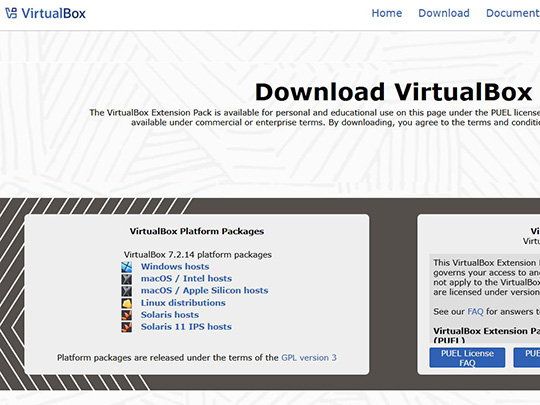Viewport: 540px width, 405px height.
Task: Open the Download menu item
Action: (x=444, y=13)
